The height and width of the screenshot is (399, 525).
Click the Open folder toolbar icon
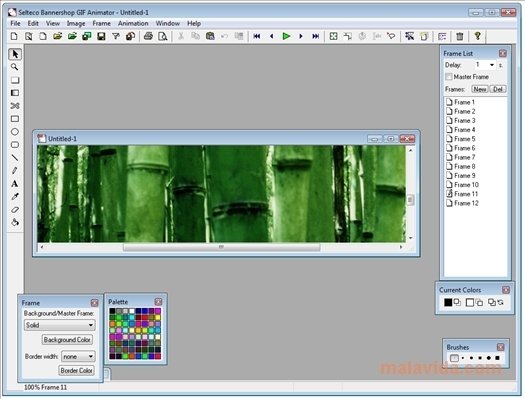58,36
